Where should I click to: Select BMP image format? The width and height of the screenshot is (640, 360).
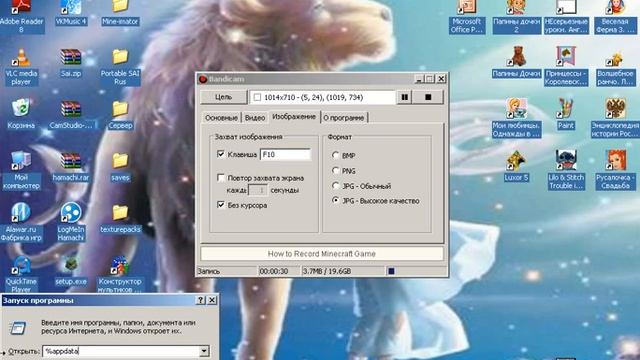coord(336,155)
